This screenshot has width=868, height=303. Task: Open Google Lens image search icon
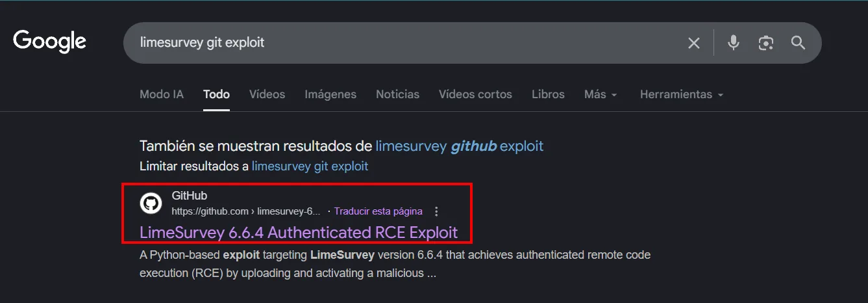(x=766, y=43)
